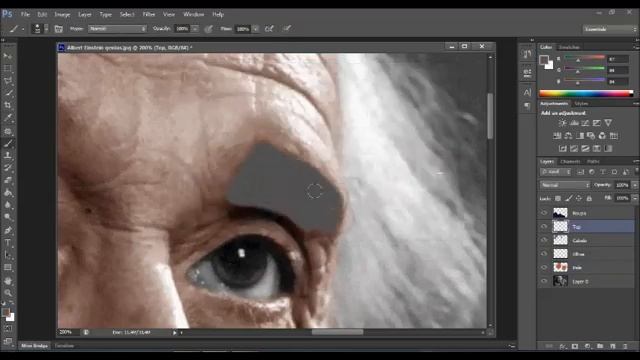Select the Hand tool
Screen dimensions: 640x360
click(x=8, y=281)
